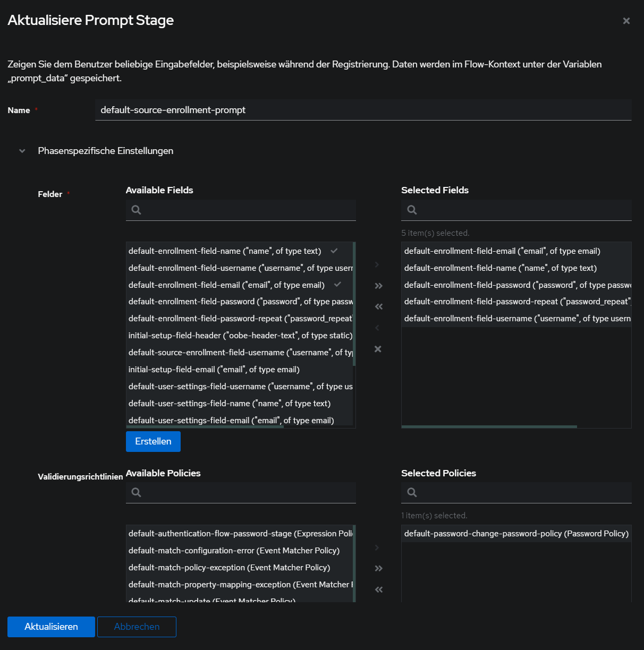The width and height of the screenshot is (644, 650).
Task: Click the Policies remove-all double chevron icon
Action: pyautogui.click(x=378, y=589)
